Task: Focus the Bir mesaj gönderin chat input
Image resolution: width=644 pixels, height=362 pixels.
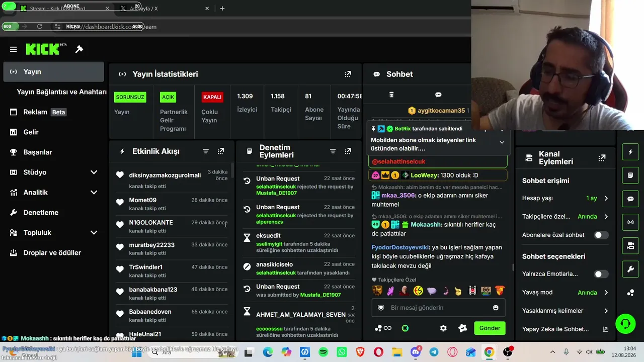Action: pyautogui.click(x=438, y=308)
